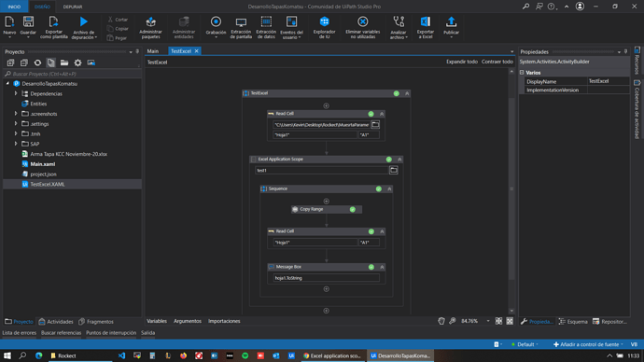Collapse the TestExcel sequence container
The height and width of the screenshot is (362, 644).
[407, 93]
